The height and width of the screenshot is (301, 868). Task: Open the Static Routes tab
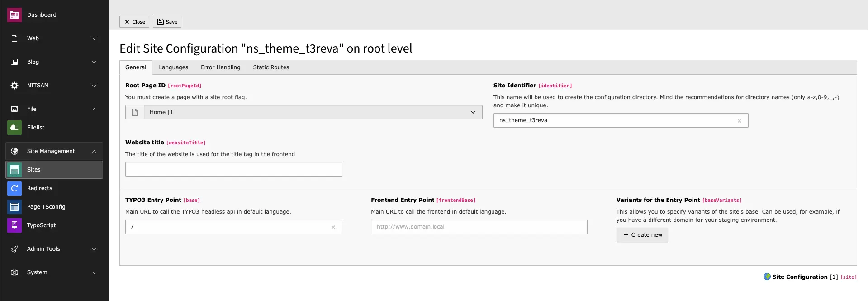click(x=271, y=67)
